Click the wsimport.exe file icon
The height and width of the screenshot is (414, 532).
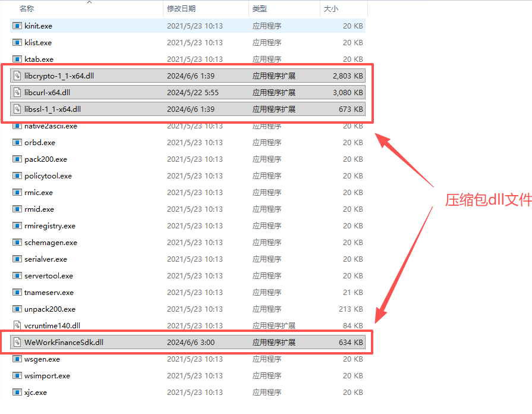pos(17,375)
